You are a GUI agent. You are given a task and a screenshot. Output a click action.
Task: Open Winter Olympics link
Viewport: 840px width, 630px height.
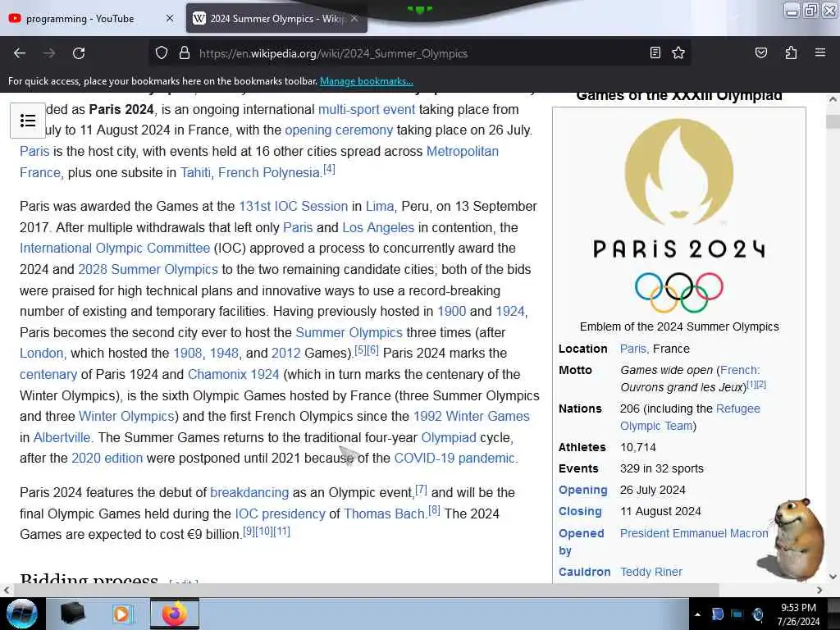pyautogui.click(x=126, y=416)
